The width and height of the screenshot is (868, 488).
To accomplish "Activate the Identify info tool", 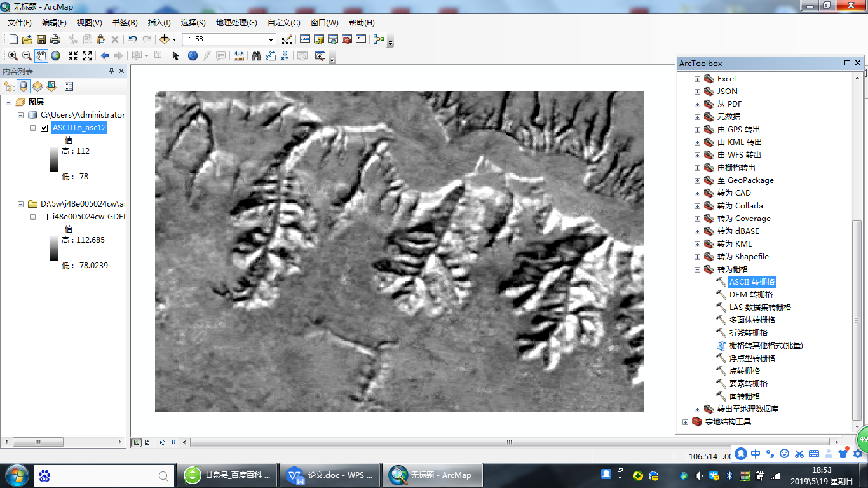I will [x=193, y=56].
